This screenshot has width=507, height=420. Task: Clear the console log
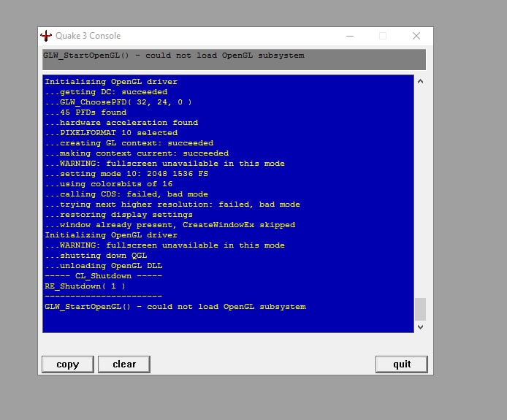pos(124,364)
